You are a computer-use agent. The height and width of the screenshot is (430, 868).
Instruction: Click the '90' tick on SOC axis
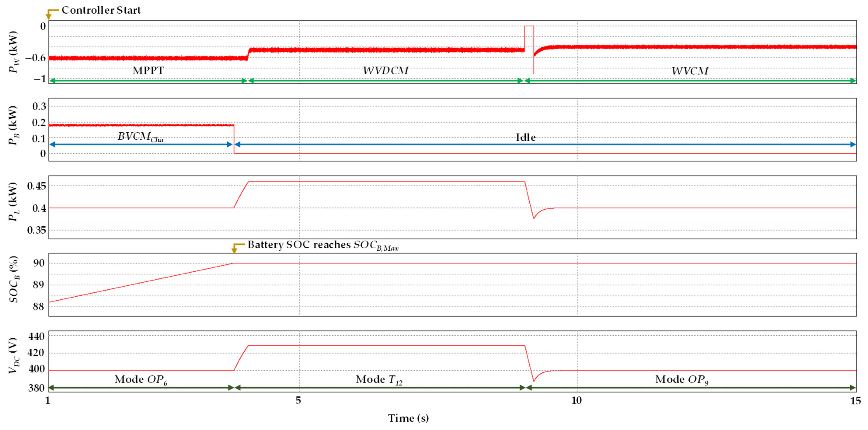[x=39, y=263]
